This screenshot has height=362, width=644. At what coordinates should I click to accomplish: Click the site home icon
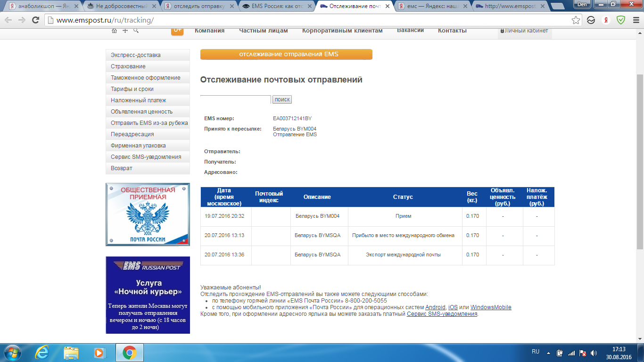(114, 31)
